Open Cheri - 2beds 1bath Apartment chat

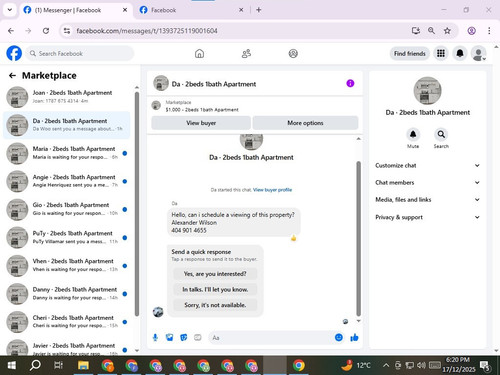pyautogui.click(x=67, y=322)
